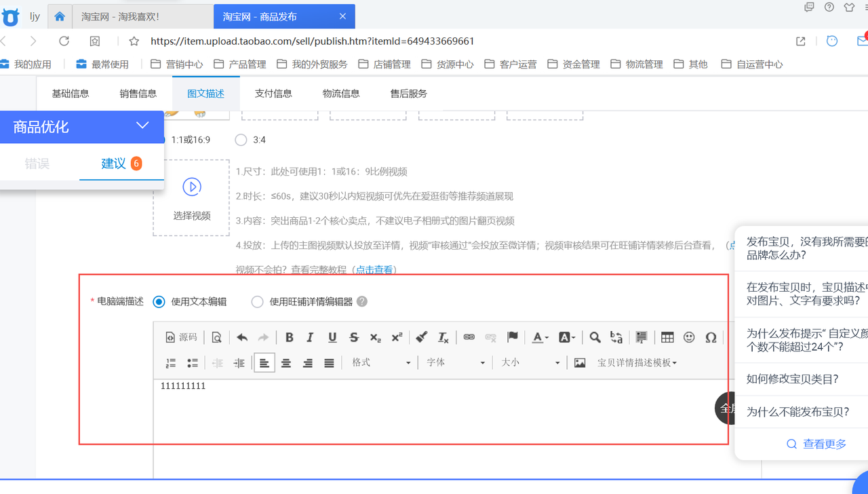Image resolution: width=868 pixels, height=494 pixels.
Task: Open the 错误 errors tab
Action: (37, 164)
